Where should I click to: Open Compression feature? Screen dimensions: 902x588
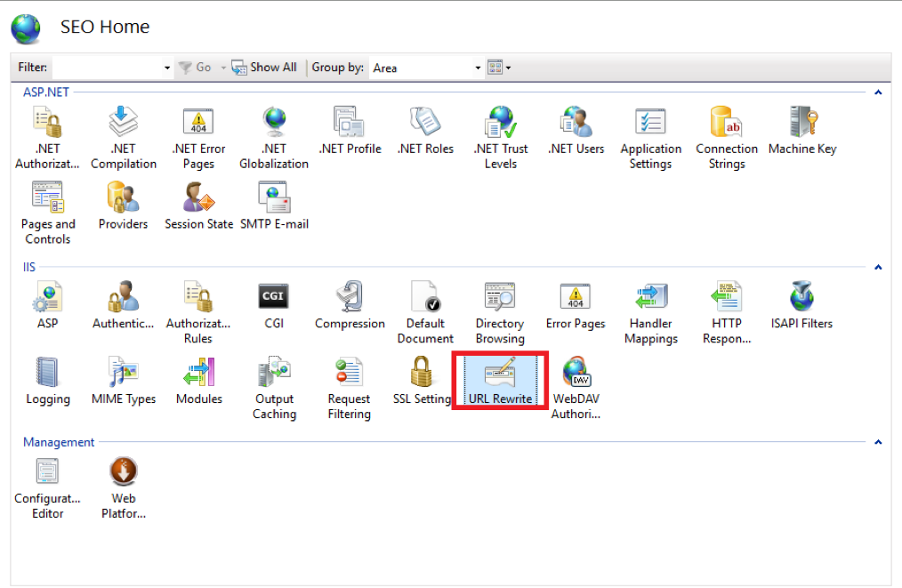pos(350,305)
